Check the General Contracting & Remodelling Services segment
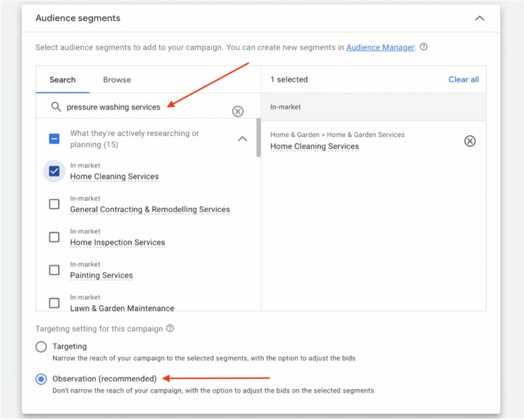524x420 pixels. pyautogui.click(x=54, y=204)
